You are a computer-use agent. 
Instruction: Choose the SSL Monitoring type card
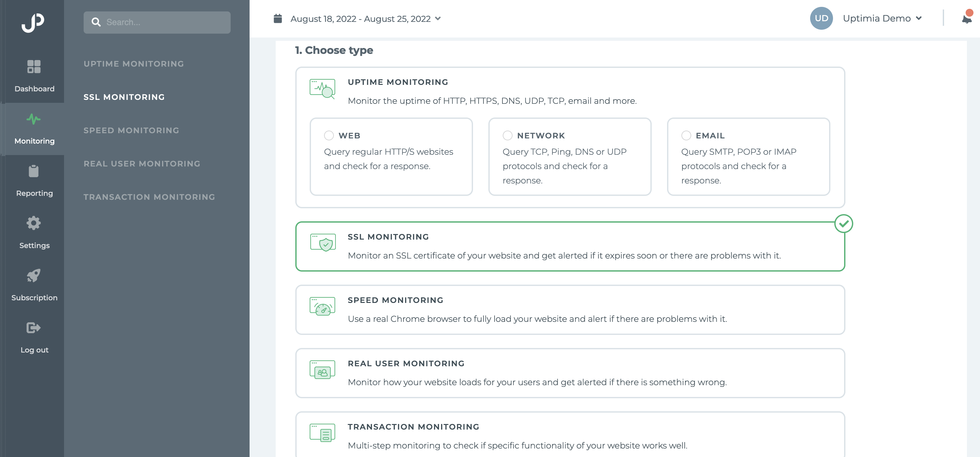pos(570,246)
